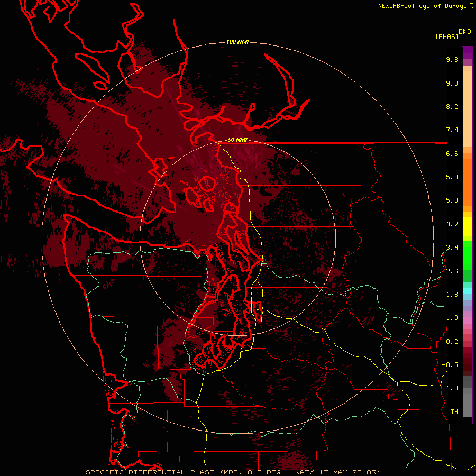This screenshot has height=476, width=476.
Task: Click the NEXLAB-College of DuPage credit text
Action: [x=422, y=6]
